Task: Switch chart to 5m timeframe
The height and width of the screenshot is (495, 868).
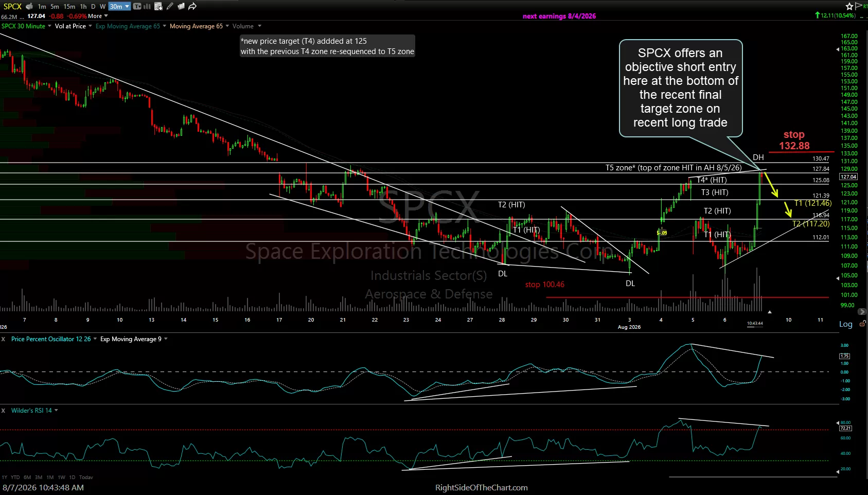Action: tap(55, 7)
